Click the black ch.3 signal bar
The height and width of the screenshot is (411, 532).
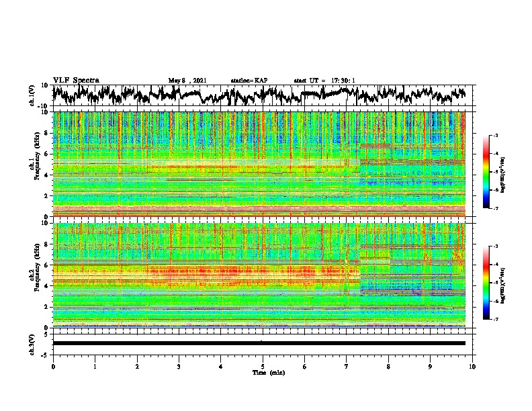[x=259, y=343]
